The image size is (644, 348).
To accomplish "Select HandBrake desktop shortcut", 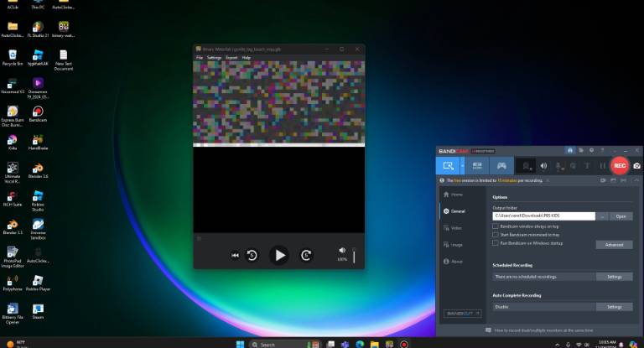I will tap(38, 143).
